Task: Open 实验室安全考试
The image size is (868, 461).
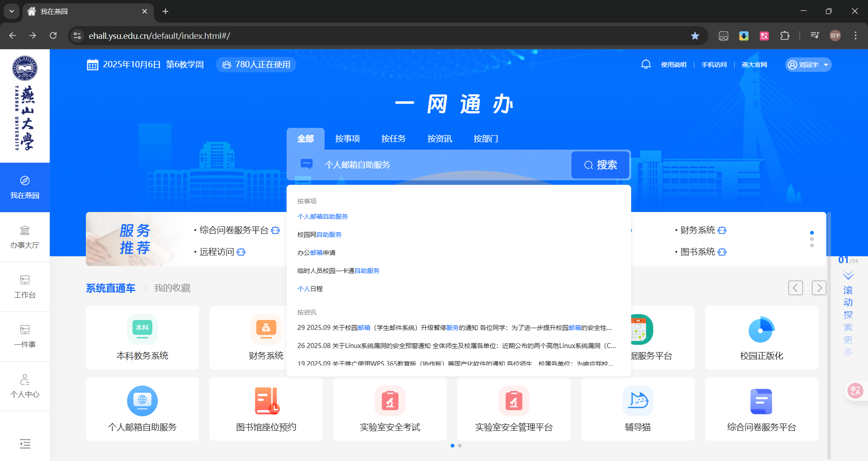Action: point(390,409)
